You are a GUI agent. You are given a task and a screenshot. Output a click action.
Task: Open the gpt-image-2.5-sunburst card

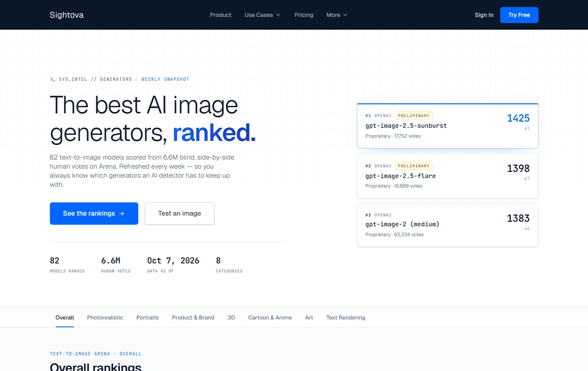tap(447, 126)
